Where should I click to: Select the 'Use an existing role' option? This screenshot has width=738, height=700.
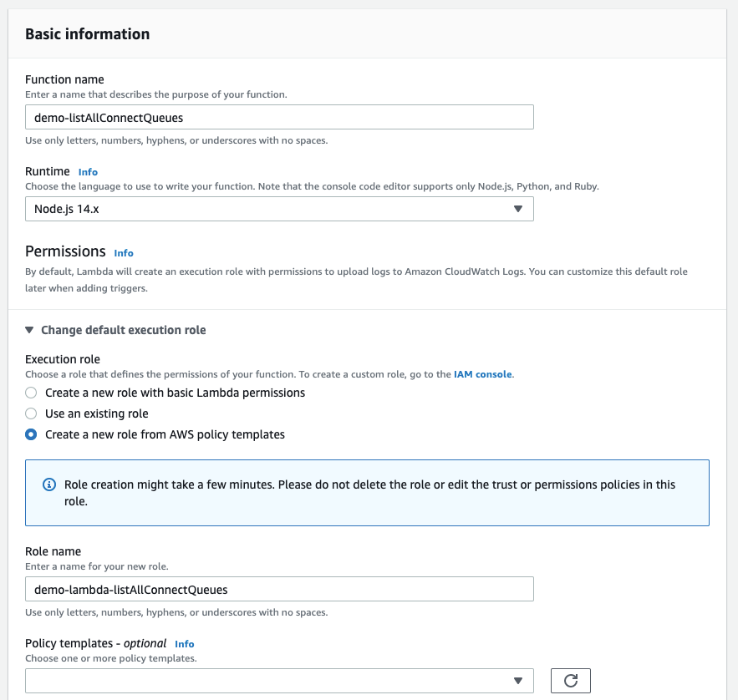(x=31, y=413)
